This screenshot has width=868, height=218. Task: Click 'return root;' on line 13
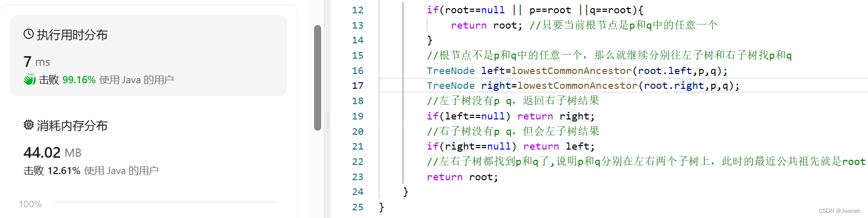[x=486, y=26]
